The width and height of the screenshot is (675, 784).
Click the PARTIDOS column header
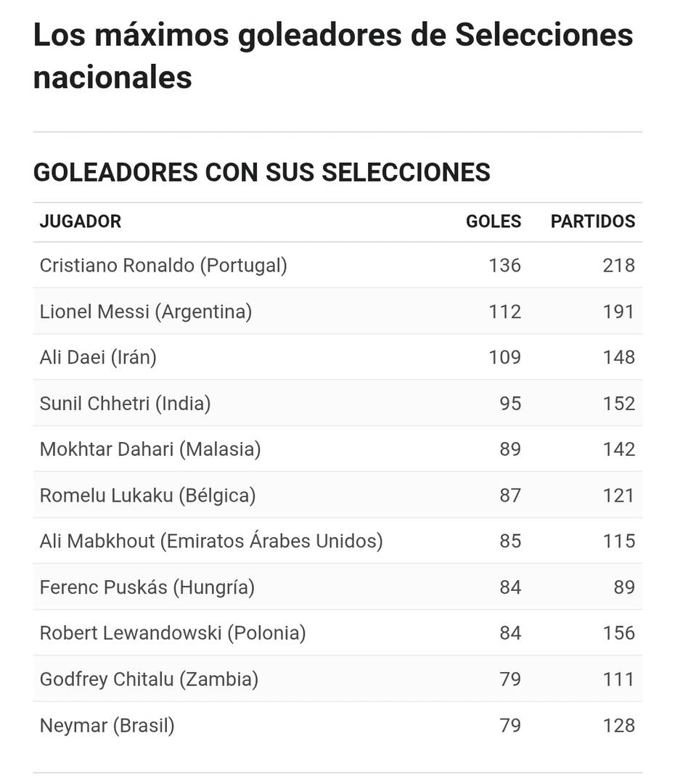[593, 221]
